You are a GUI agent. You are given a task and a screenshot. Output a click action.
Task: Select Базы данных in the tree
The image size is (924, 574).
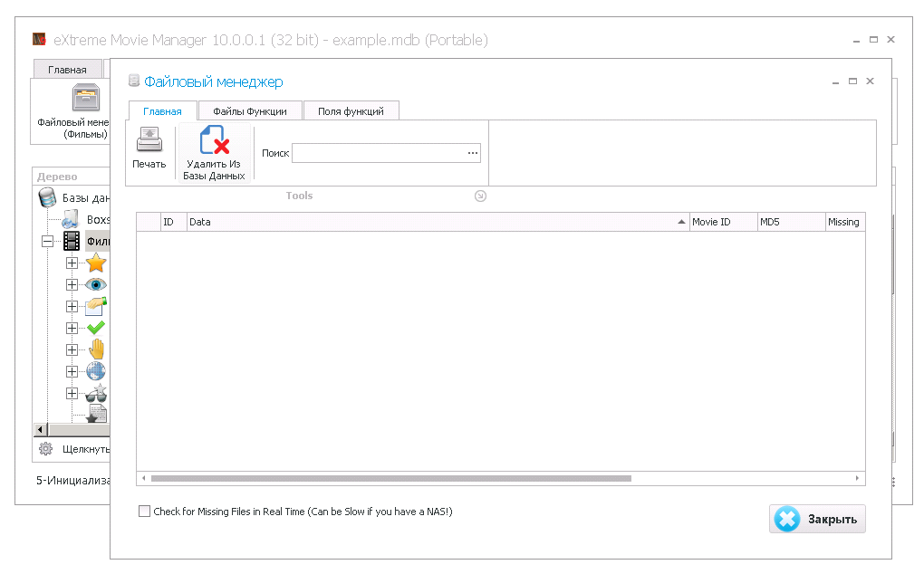pos(86,197)
